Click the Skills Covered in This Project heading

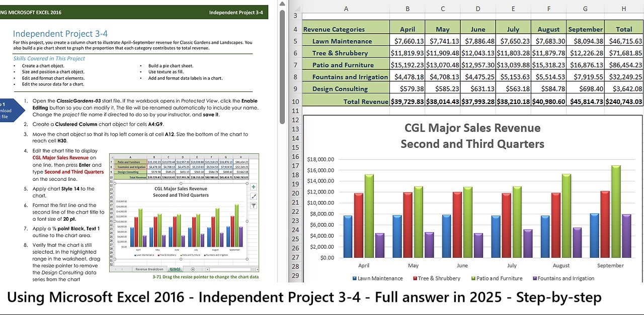pyautogui.click(x=49, y=58)
